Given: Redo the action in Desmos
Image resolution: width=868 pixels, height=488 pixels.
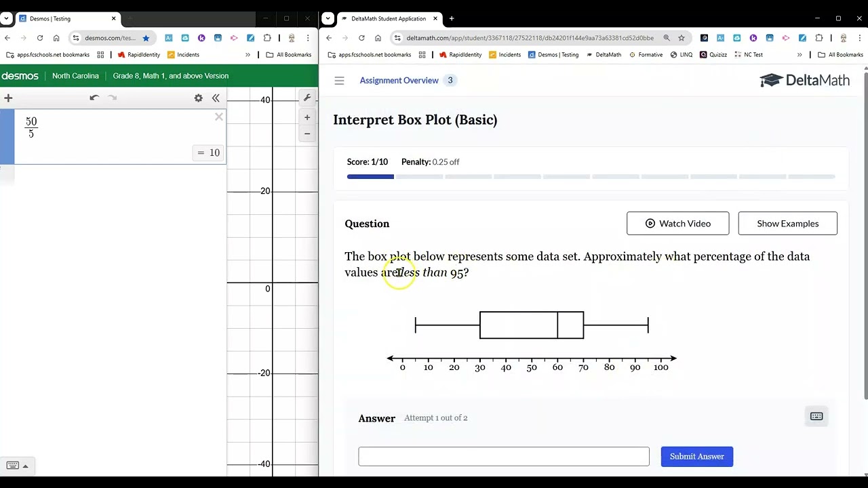Looking at the screenshot, I should click(113, 98).
